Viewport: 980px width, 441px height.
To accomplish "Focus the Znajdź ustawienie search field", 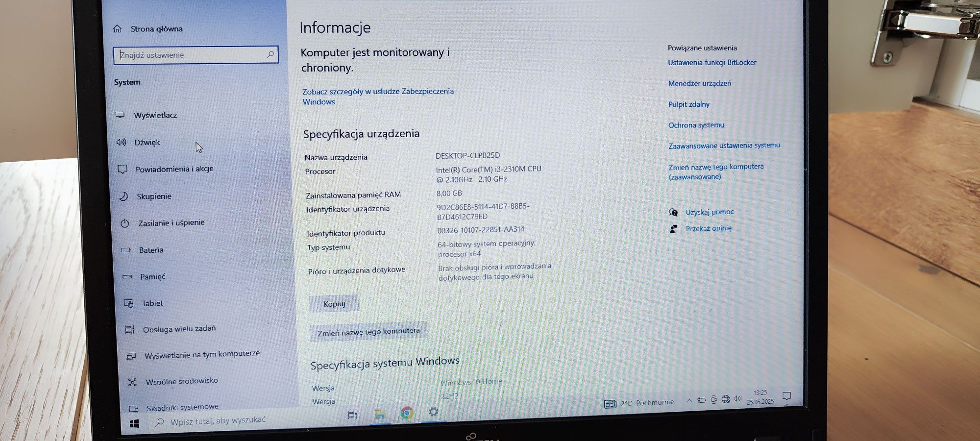I will 196,55.
